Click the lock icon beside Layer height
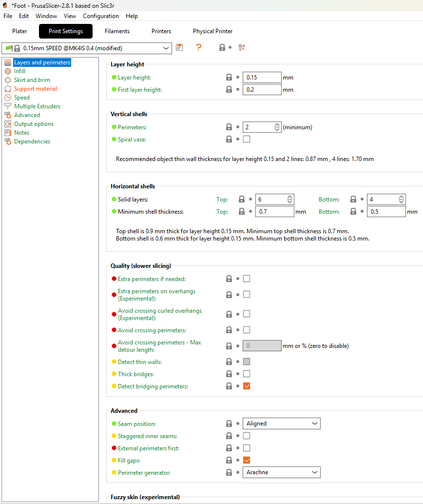Image resolution: width=423 pixels, height=504 pixels. coord(229,77)
